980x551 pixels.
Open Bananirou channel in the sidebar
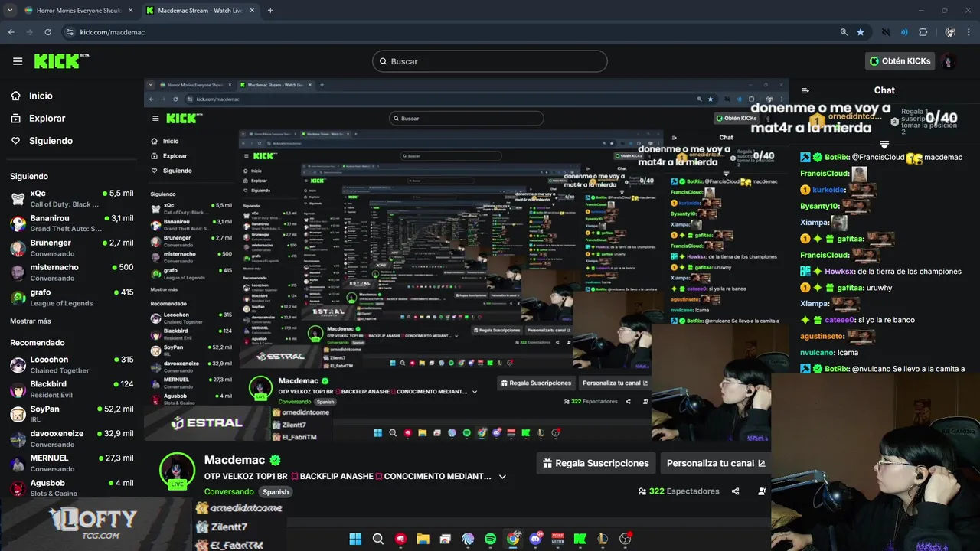pos(71,223)
